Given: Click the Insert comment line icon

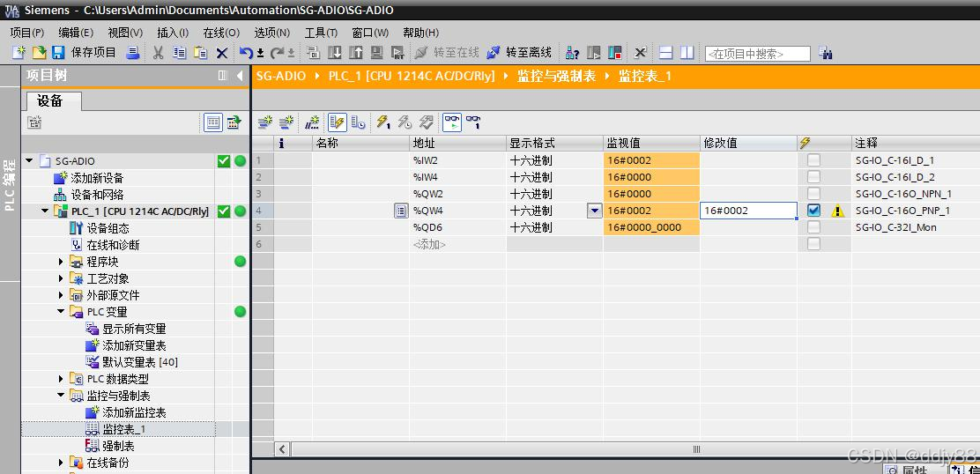Looking at the screenshot, I should [x=312, y=122].
